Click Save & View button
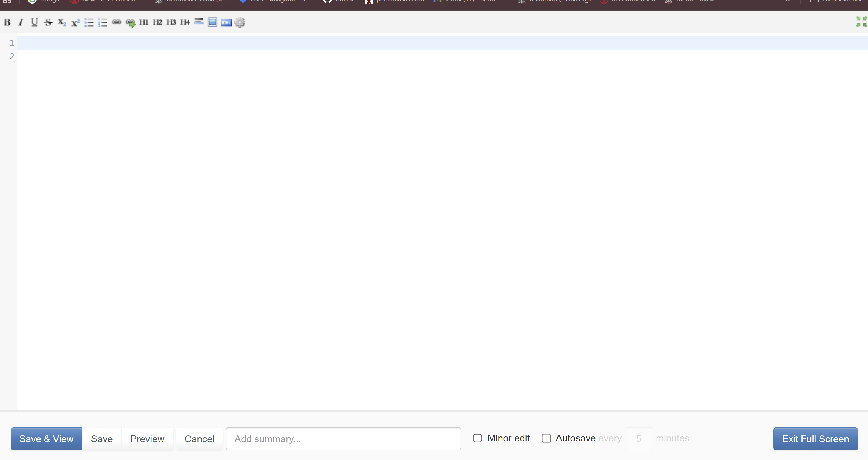This screenshot has height=460, width=868. [46, 439]
